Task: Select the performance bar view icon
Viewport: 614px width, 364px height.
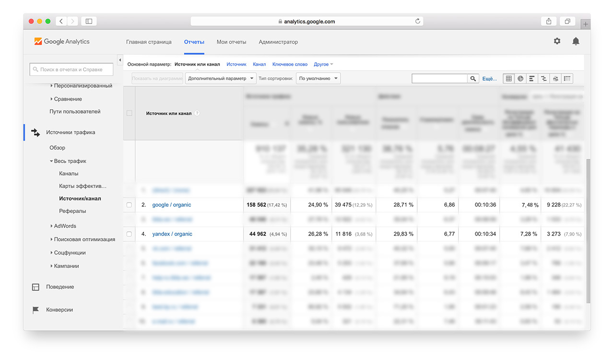Action: [532, 79]
